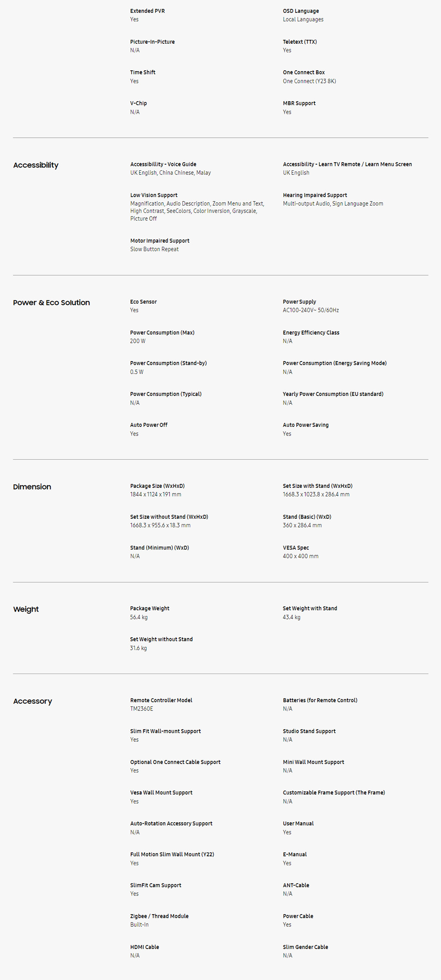Click the Low Vision Support label

point(154,195)
